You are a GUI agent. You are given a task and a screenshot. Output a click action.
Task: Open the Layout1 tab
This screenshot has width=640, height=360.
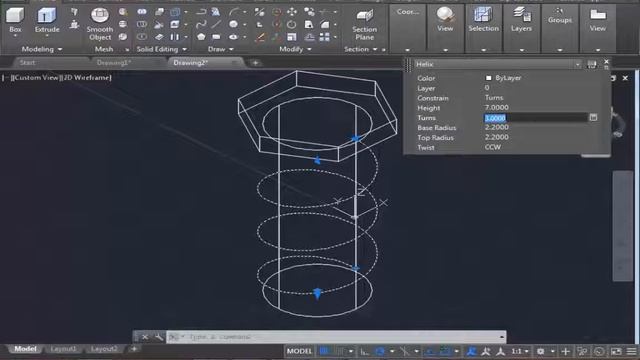click(x=63, y=349)
